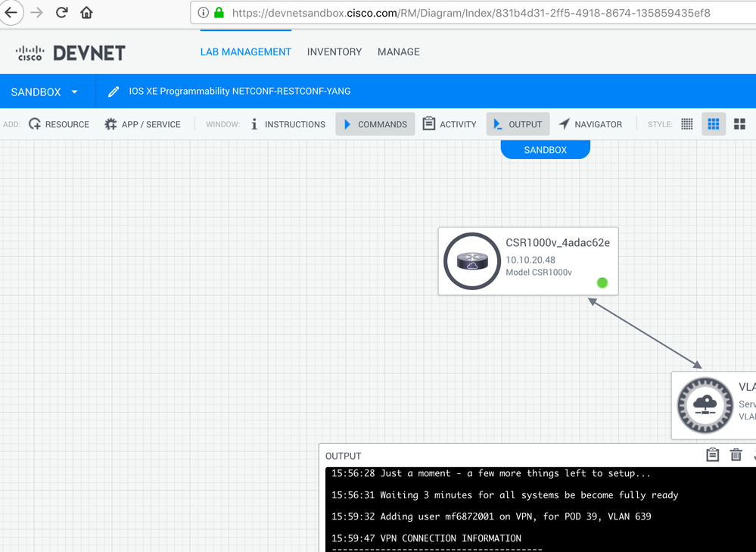
Task: Reload the page with the refresh icon
Action: pos(62,13)
